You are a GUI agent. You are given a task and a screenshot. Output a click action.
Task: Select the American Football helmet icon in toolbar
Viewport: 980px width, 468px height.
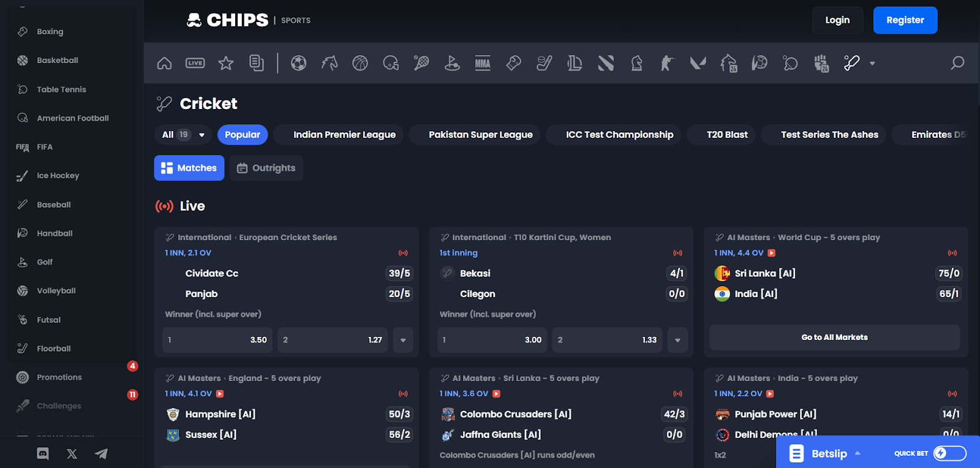coord(391,63)
